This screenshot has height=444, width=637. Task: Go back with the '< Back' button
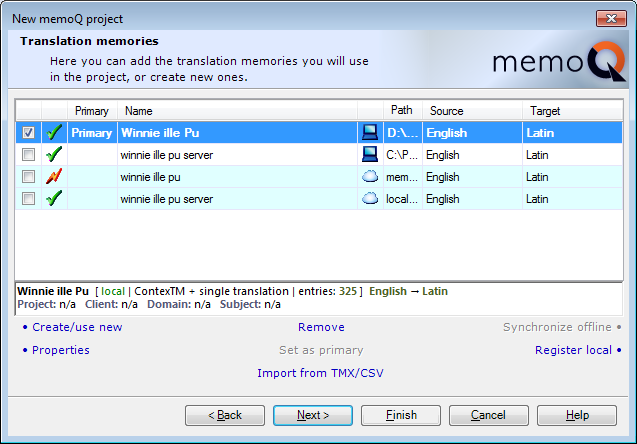point(225,415)
